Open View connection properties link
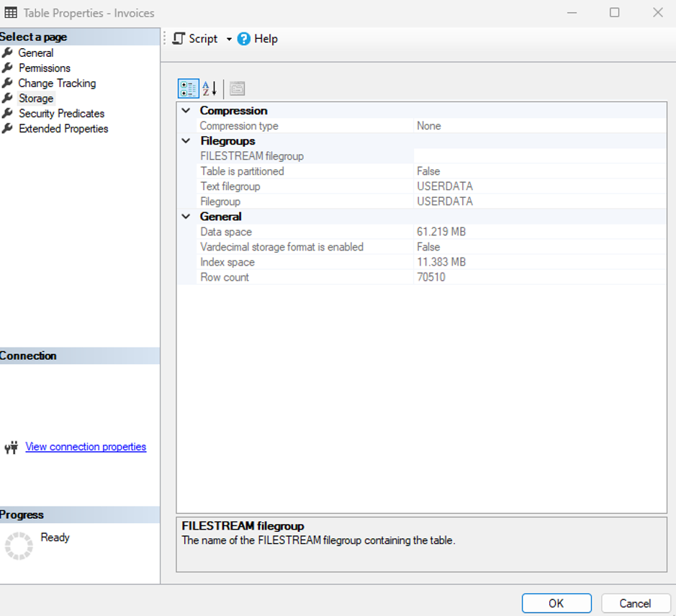This screenshot has width=676, height=616. pyautogui.click(x=86, y=447)
